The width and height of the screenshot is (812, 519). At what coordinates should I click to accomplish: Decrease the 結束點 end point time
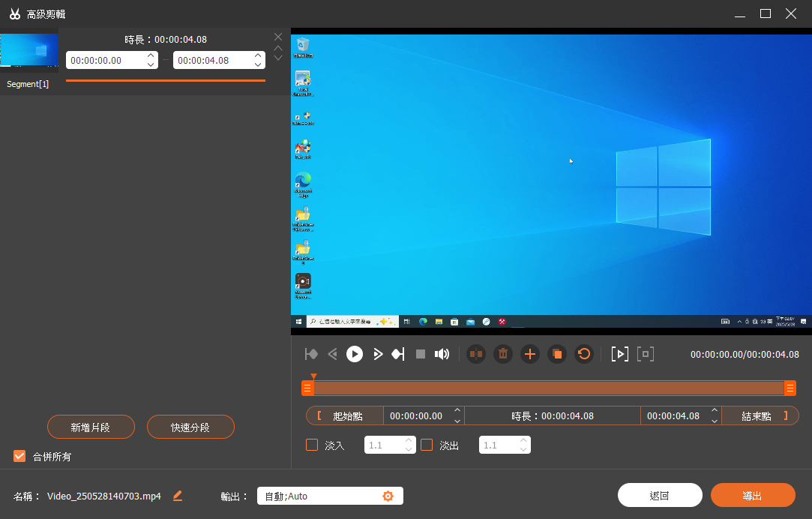[715, 421]
